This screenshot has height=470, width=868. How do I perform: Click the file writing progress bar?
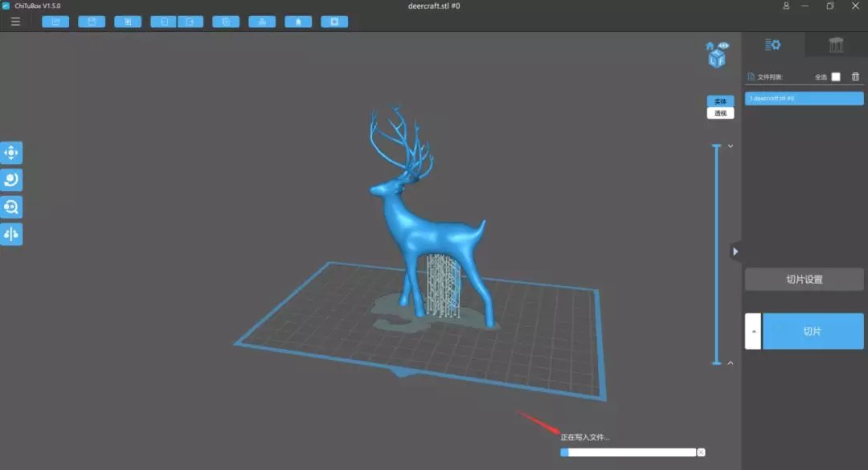click(628, 452)
